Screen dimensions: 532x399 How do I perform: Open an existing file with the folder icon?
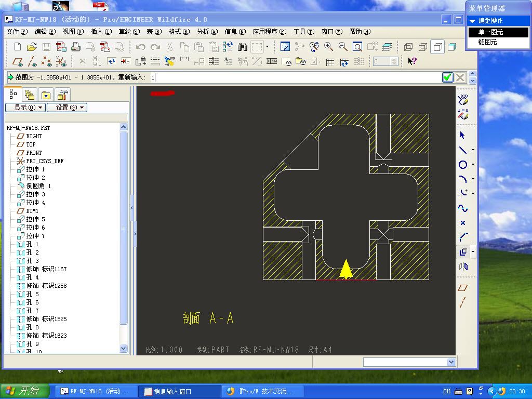tap(32, 47)
